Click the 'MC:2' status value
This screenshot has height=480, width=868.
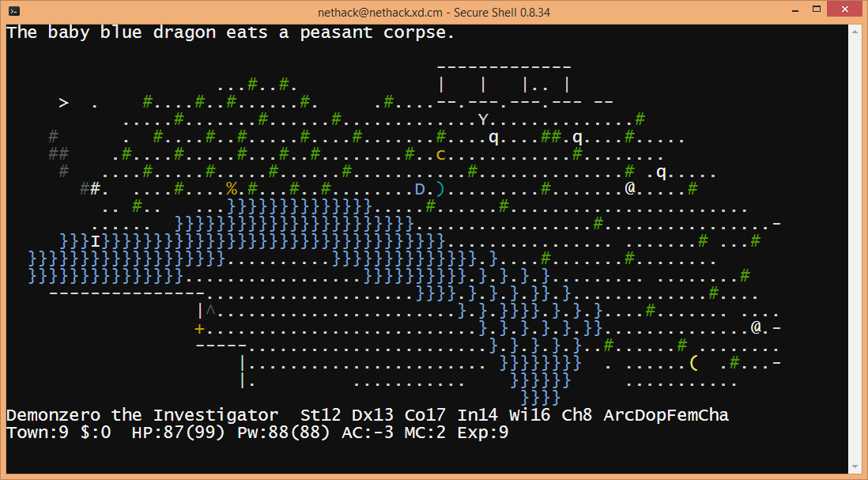[425, 433]
